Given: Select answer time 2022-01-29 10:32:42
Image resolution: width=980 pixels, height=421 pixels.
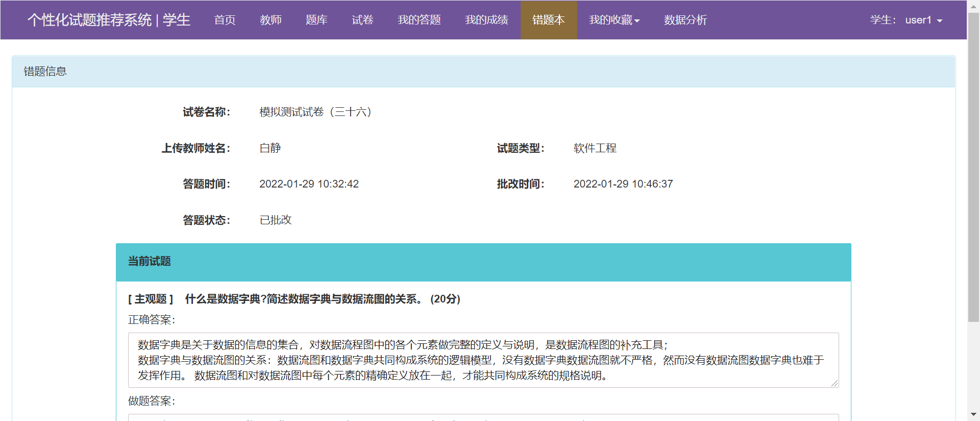Looking at the screenshot, I should pos(309,184).
